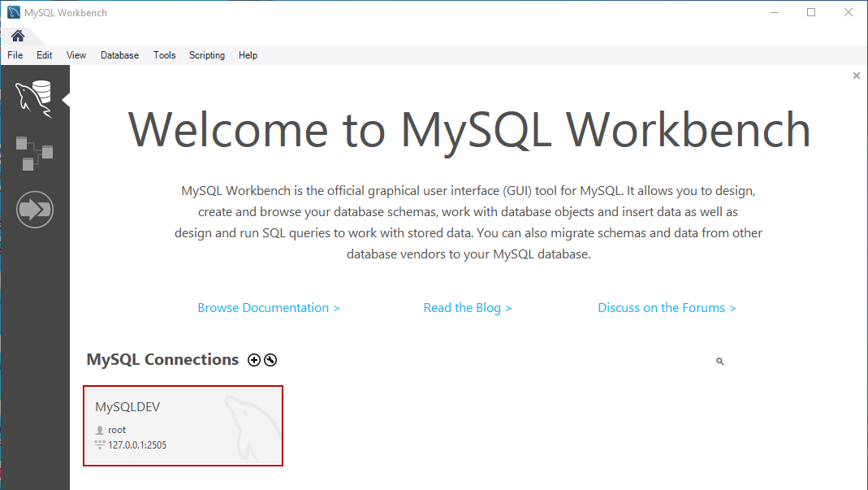Open the Scripting menu
The image size is (868, 490).
207,55
